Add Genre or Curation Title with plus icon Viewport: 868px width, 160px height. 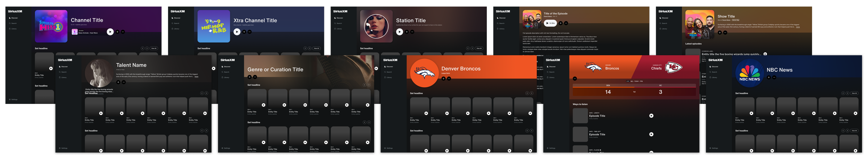(x=249, y=77)
